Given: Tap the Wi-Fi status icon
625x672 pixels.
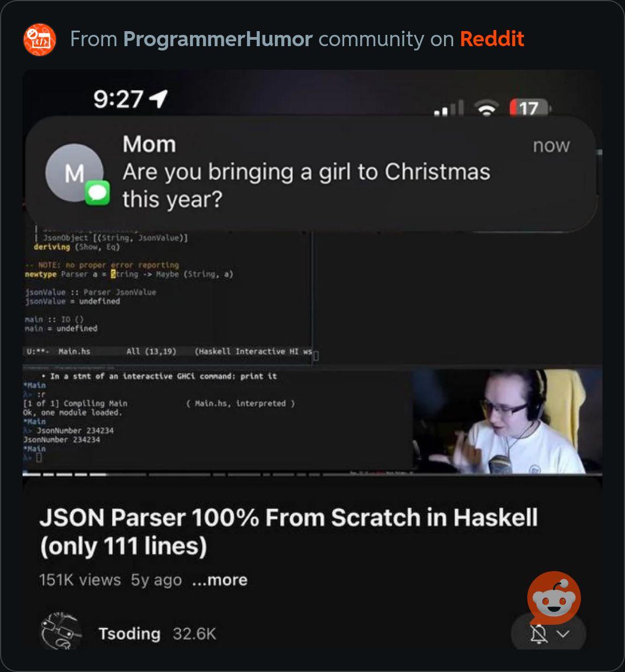Looking at the screenshot, I should [486, 108].
